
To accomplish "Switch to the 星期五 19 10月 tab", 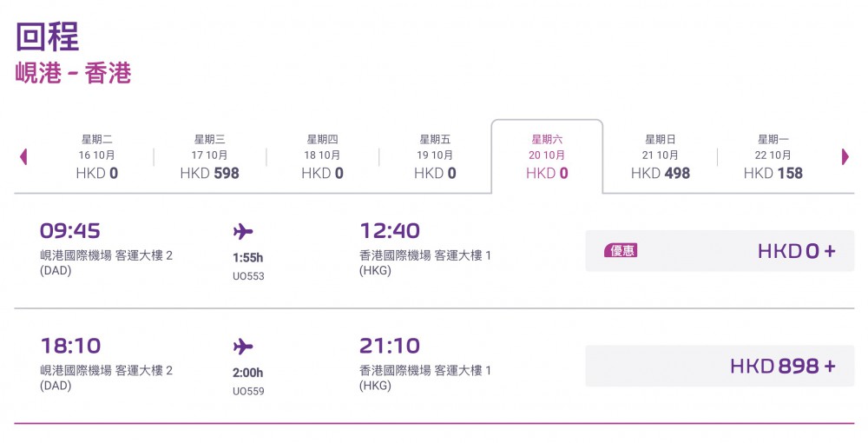I will (435, 156).
